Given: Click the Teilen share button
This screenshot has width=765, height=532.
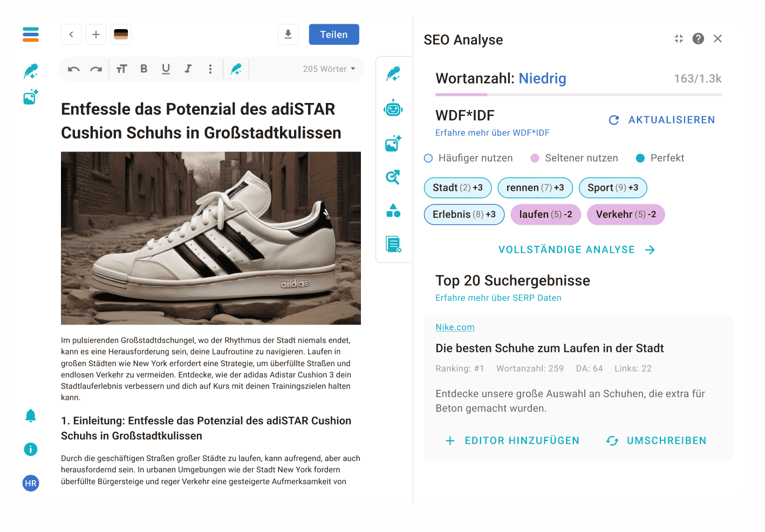Looking at the screenshot, I should [334, 34].
